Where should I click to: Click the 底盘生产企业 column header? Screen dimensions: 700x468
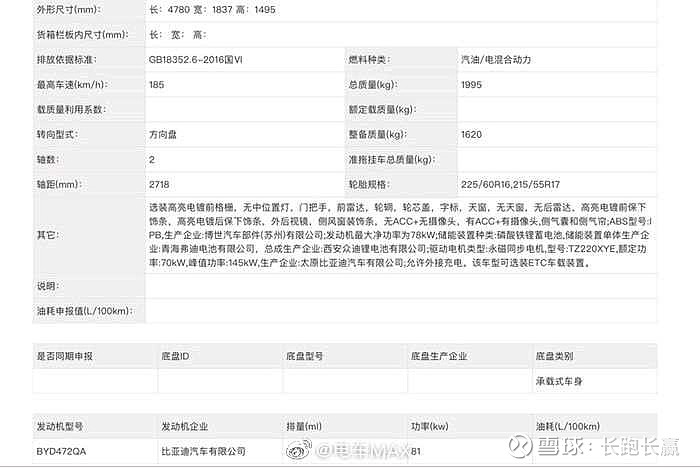pyautogui.click(x=439, y=356)
